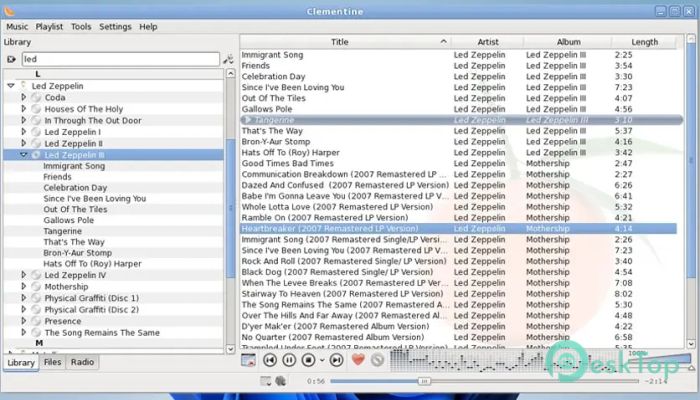Screen dimensions: 700x400
Task: Select 'Hats Off To (Roy) Harper' in library tree
Action: [x=92, y=264]
